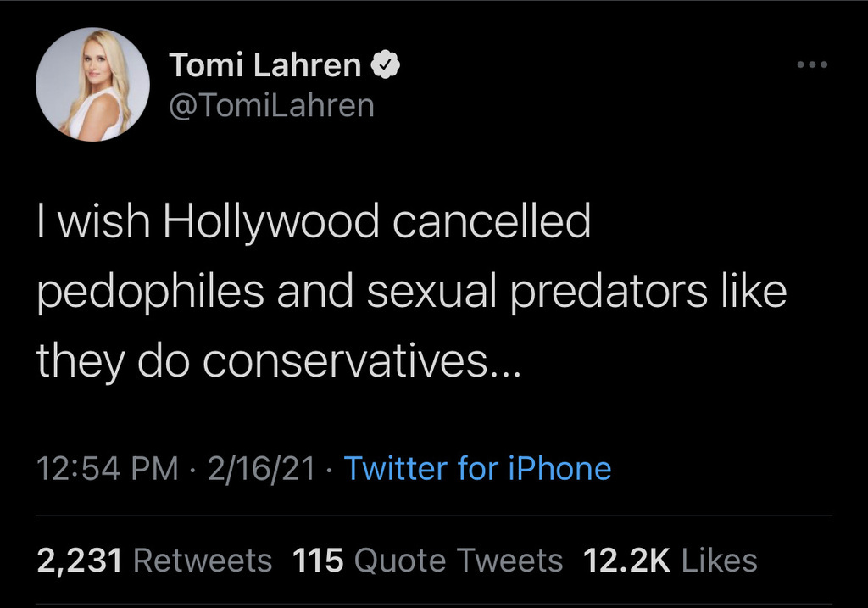Click the word "Hollywood" in the tweet
The image size is (868, 608).
[x=271, y=222]
